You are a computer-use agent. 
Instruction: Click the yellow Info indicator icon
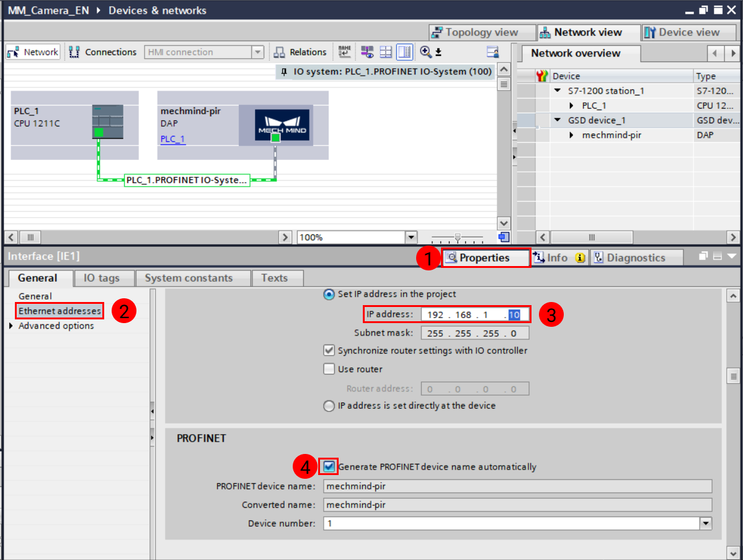point(581,257)
